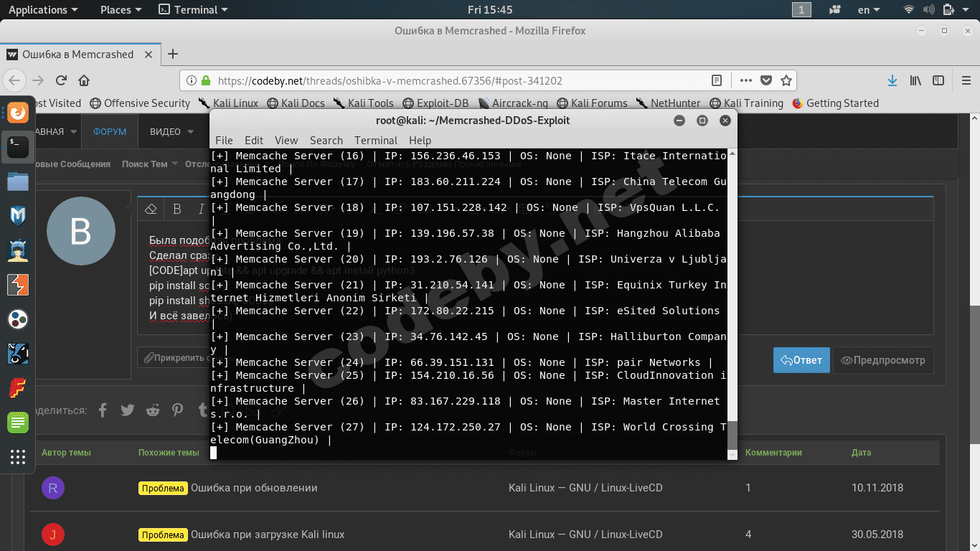Save page to Pocket

click(x=766, y=80)
